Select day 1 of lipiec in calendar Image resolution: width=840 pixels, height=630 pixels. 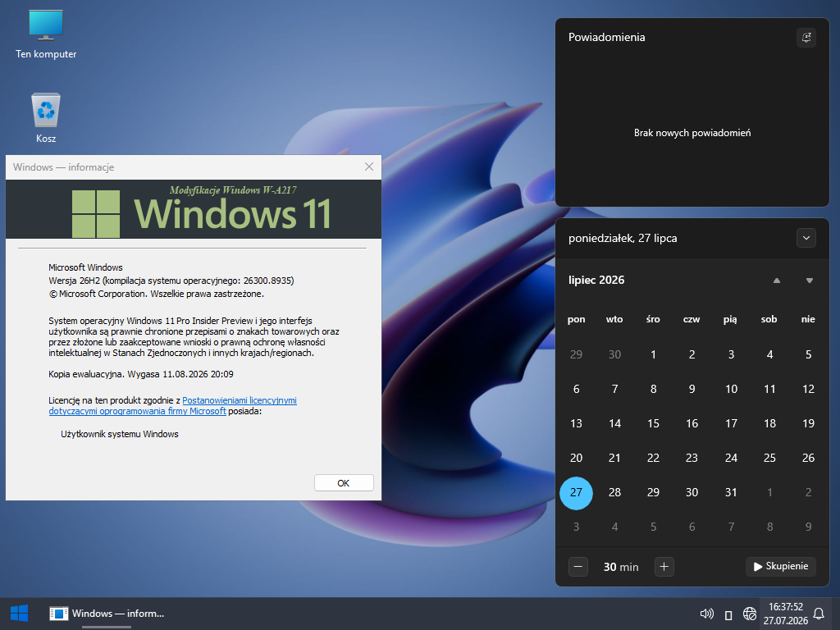(653, 354)
